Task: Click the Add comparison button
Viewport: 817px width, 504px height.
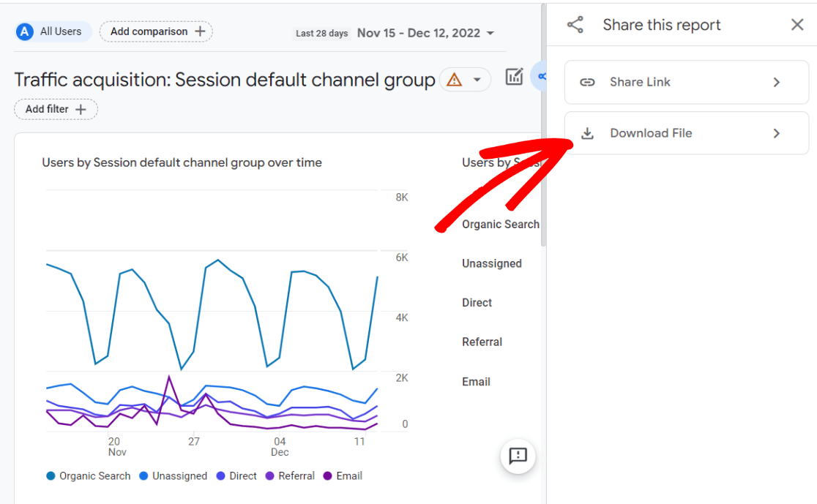Action: point(156,31)
